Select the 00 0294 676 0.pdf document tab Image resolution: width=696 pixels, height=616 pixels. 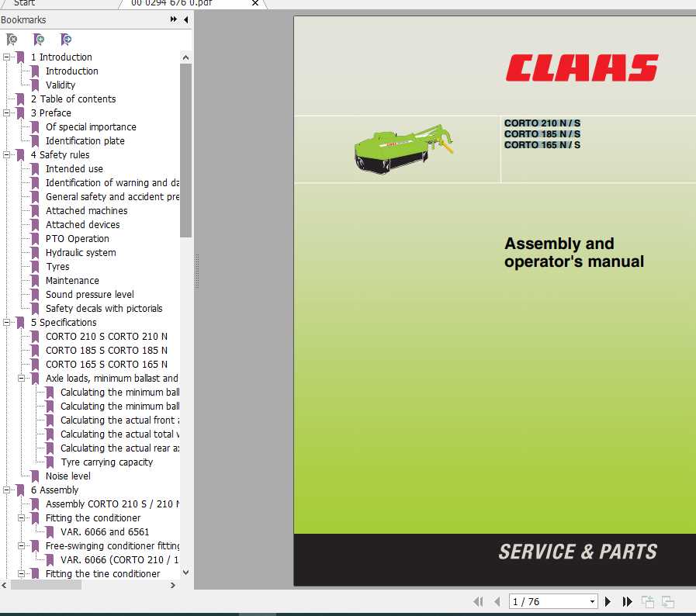(x=169, y=3)
